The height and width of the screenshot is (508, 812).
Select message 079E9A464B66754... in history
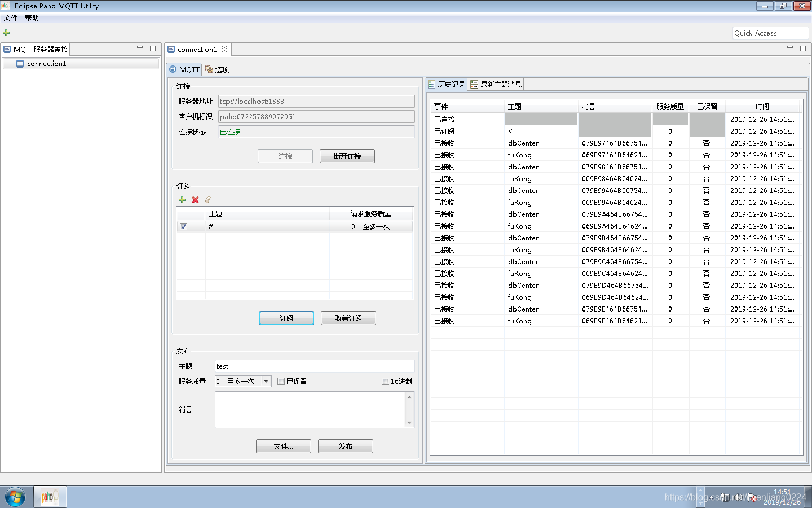[x=615, y=214]
